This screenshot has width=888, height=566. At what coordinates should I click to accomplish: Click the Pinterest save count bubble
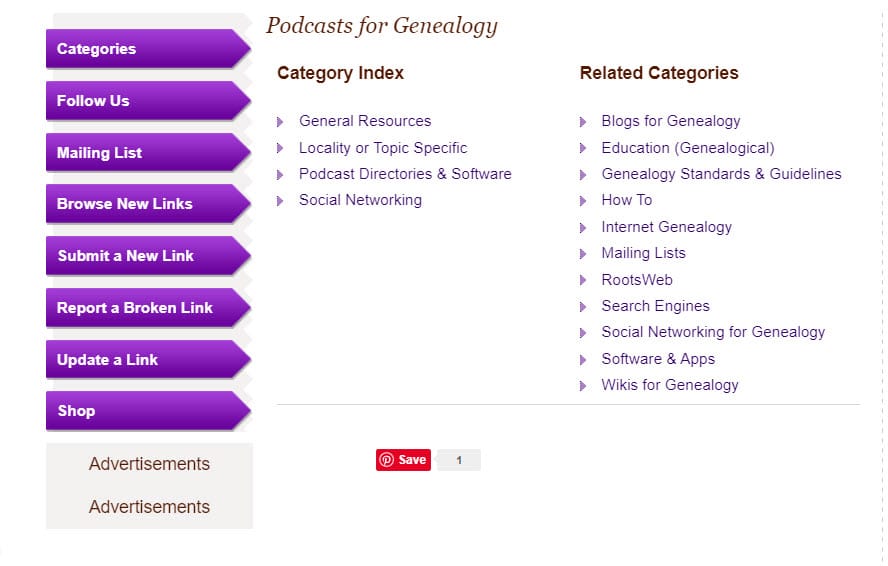[459, 460]
